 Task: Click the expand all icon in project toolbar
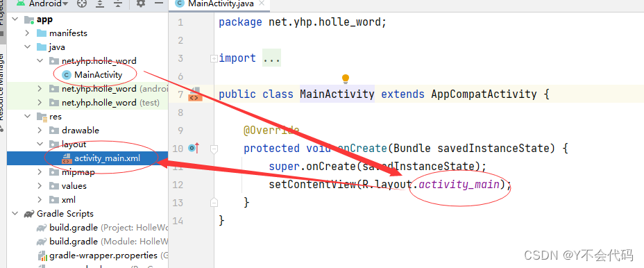pyautogui.click(x=100, y=3)
